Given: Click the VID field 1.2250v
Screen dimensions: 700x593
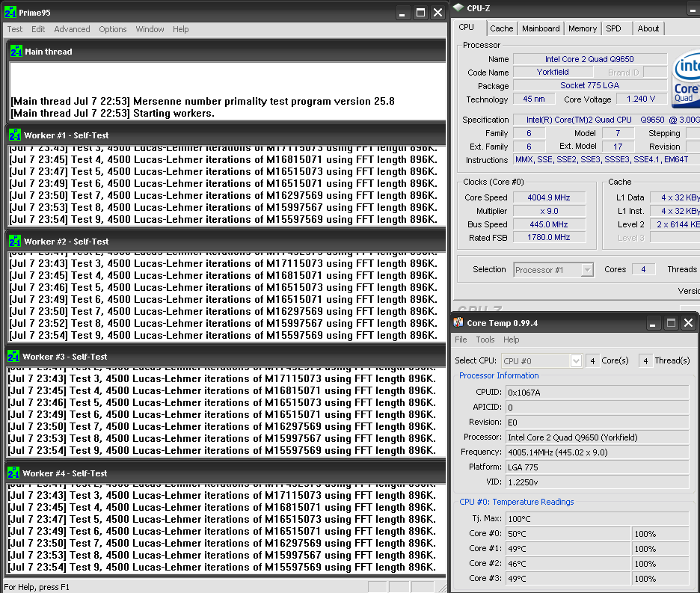Looking at the screenshot, I should [598, 482].
